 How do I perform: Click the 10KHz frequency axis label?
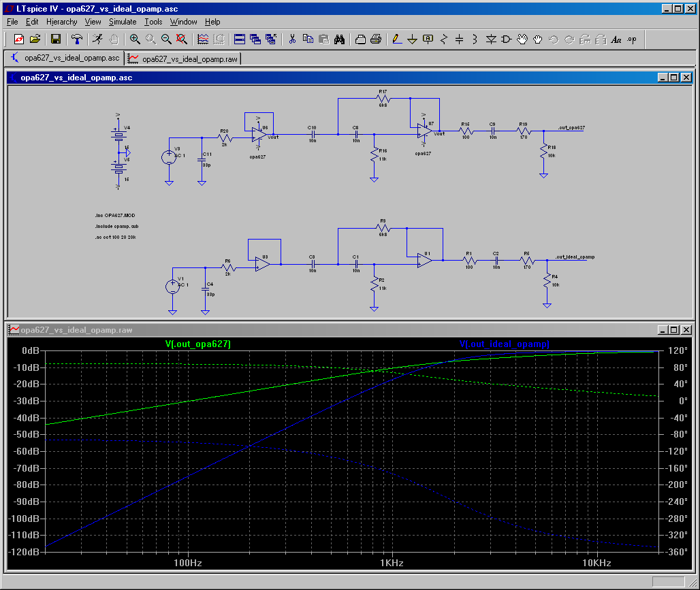click(596, 563)
